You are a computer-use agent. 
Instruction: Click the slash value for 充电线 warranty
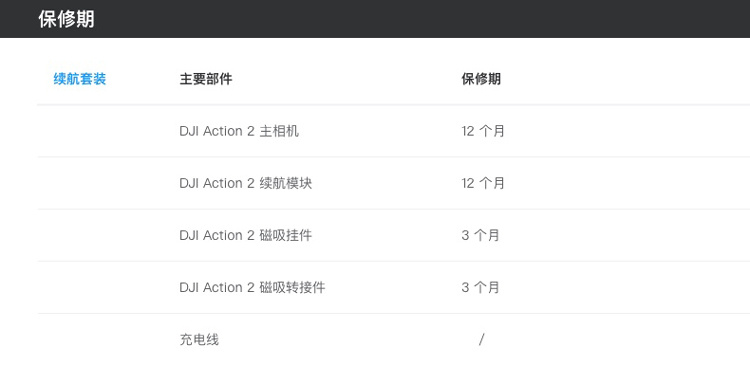pos(481,340)
